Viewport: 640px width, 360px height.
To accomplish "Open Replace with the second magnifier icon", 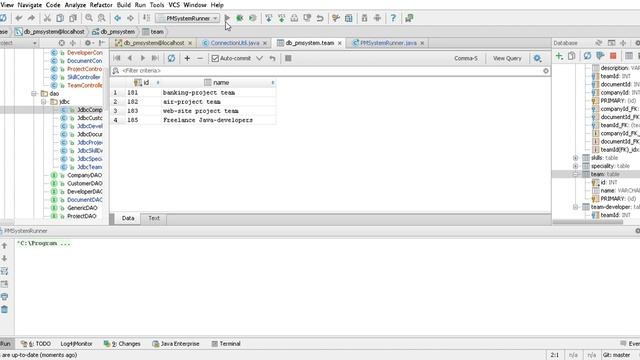I will pyautogui.click(x=102, y=18).
